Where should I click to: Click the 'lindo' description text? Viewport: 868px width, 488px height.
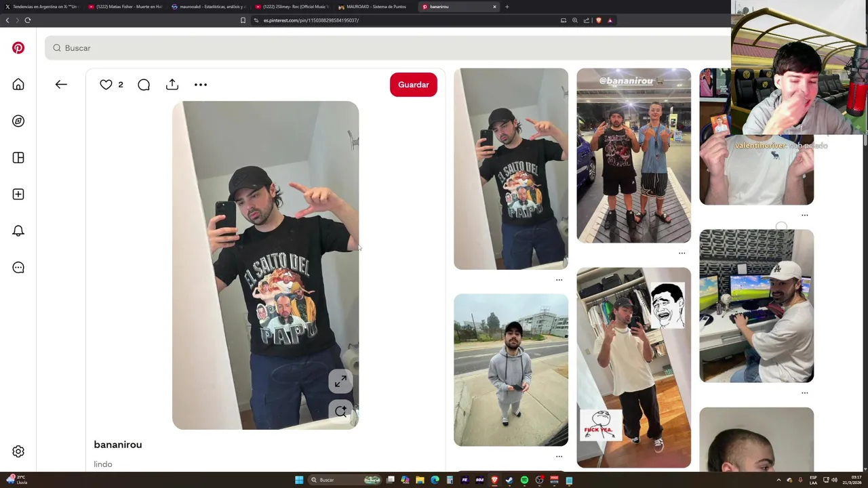(x=103, y=464)
